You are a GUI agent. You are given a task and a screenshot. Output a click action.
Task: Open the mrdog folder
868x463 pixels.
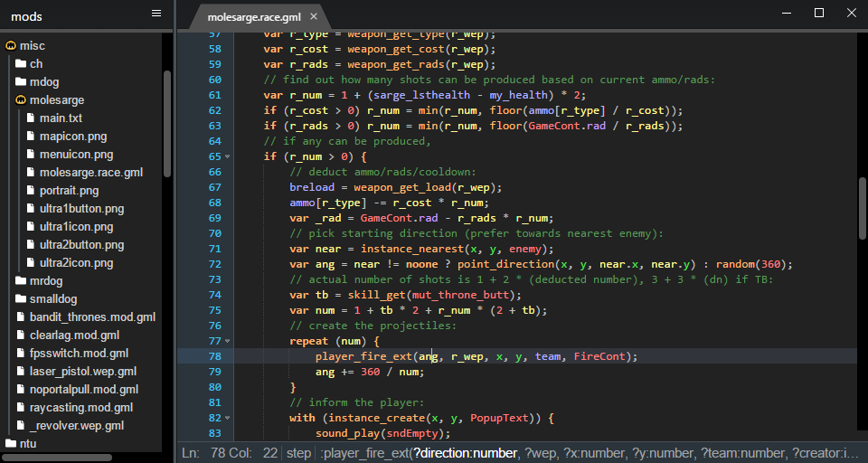point(45,281)
